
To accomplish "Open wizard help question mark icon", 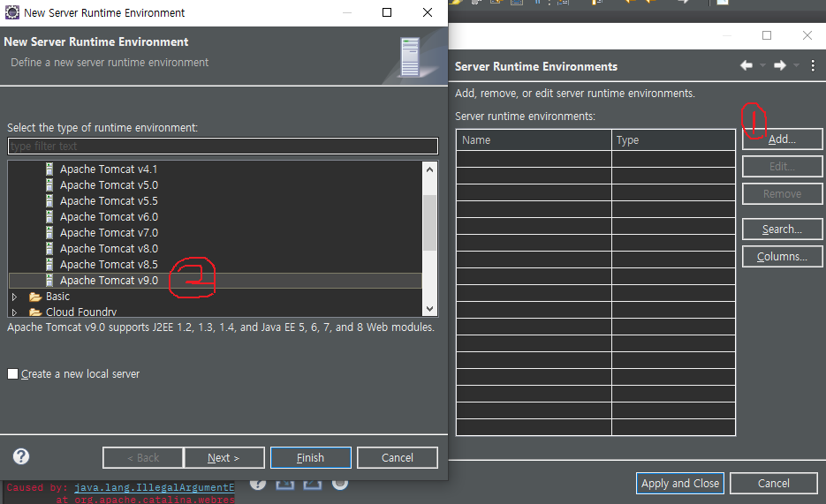I will (x=21, y=456).
